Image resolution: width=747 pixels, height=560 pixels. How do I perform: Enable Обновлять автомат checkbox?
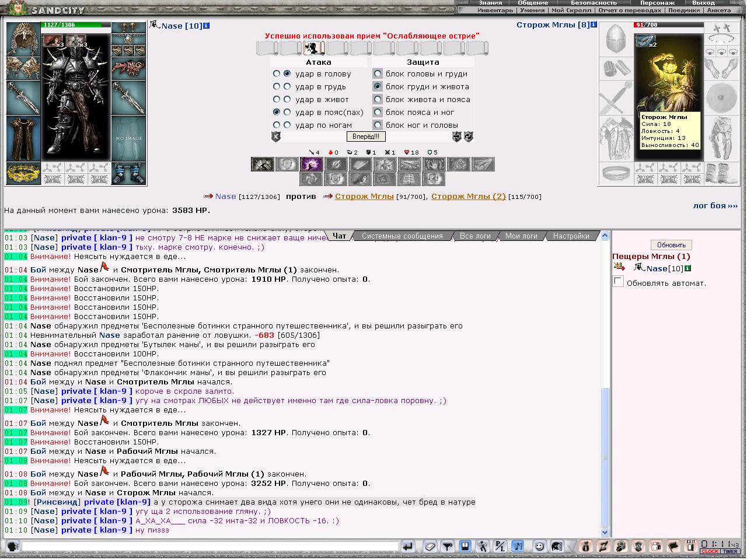[x=618, y=282]
